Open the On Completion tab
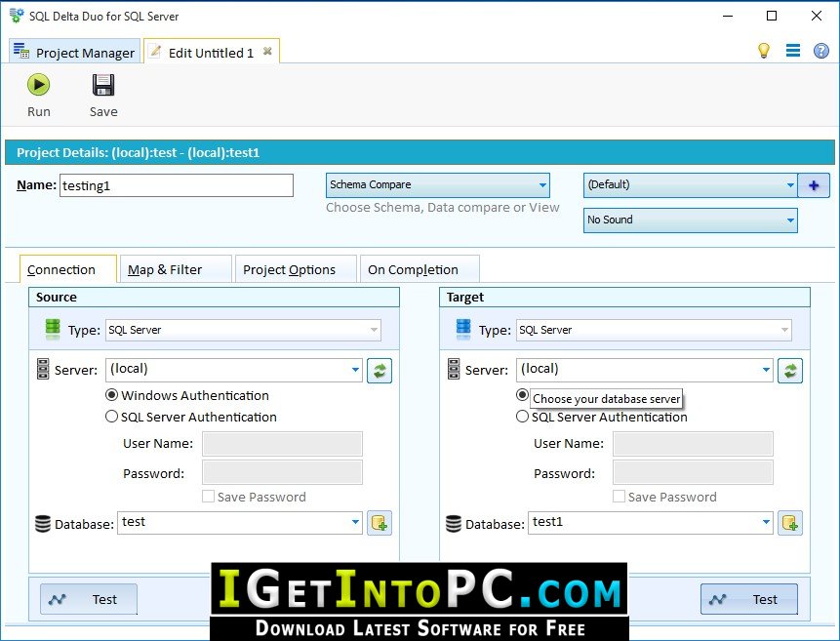840x641 pixels. pos(420,269)
